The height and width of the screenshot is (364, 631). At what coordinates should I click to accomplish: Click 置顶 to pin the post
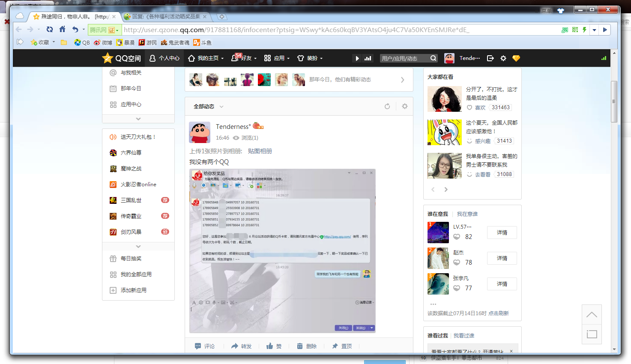click(x=342, y=346)
